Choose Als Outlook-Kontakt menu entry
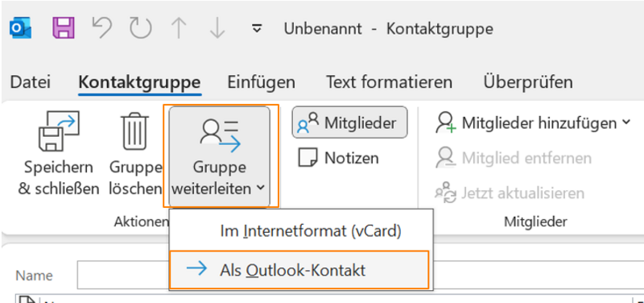This screenshot has width=644, height=303. click(x=299, y=270)
